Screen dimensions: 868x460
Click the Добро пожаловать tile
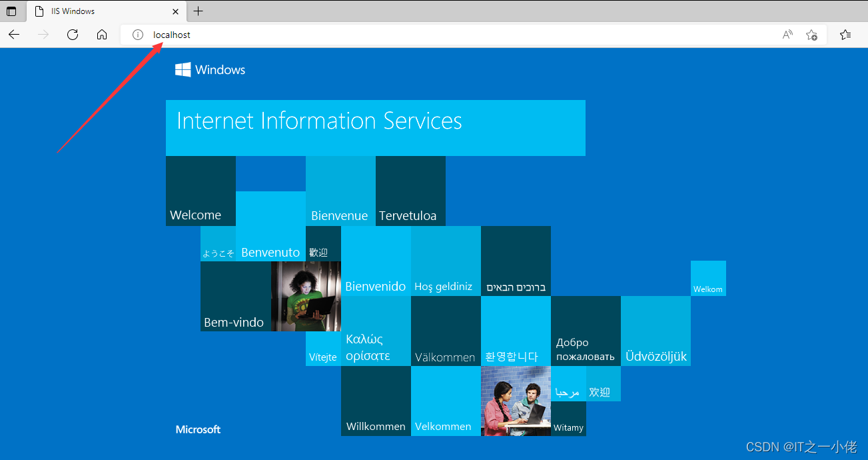click(586, 331)
